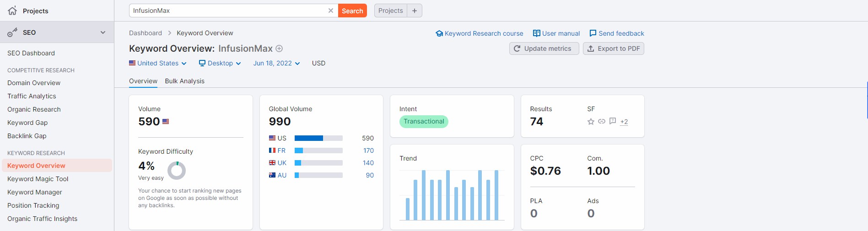
Task: Open the Jun 18, 2022 date dropdown
Action: 276,63
